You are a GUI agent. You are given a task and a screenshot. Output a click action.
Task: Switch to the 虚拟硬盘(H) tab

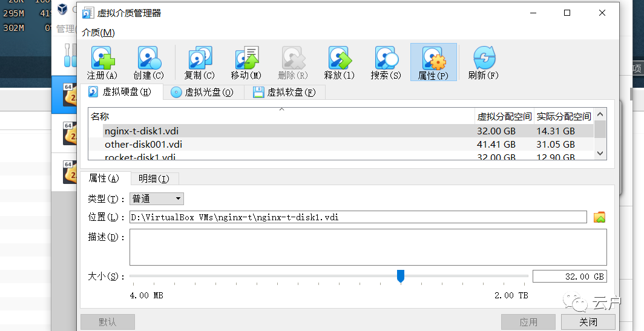(120, 91)
